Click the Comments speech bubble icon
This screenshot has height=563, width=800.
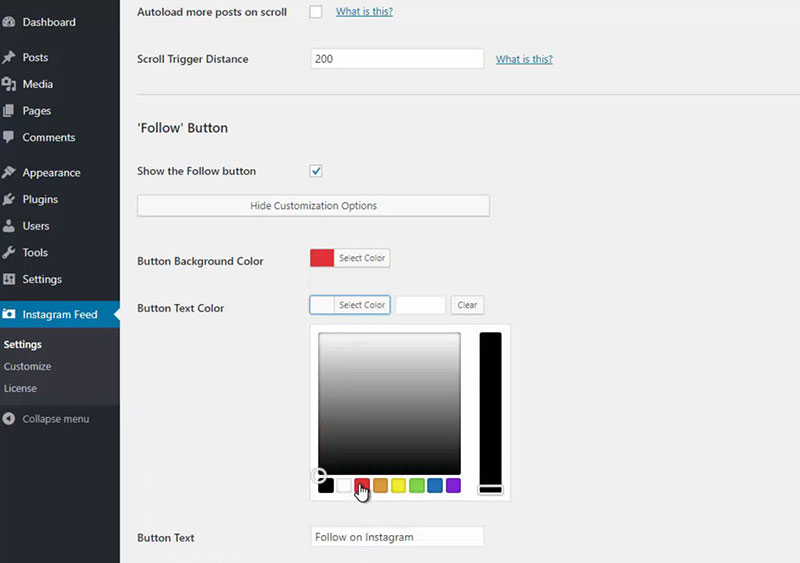[x=9, y=137]
